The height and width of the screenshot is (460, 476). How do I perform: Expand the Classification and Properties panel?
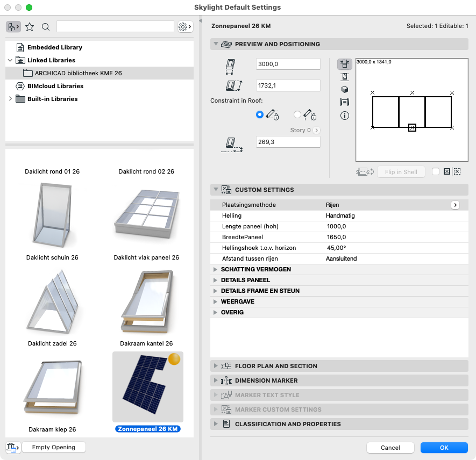click(x=216, y=424)
